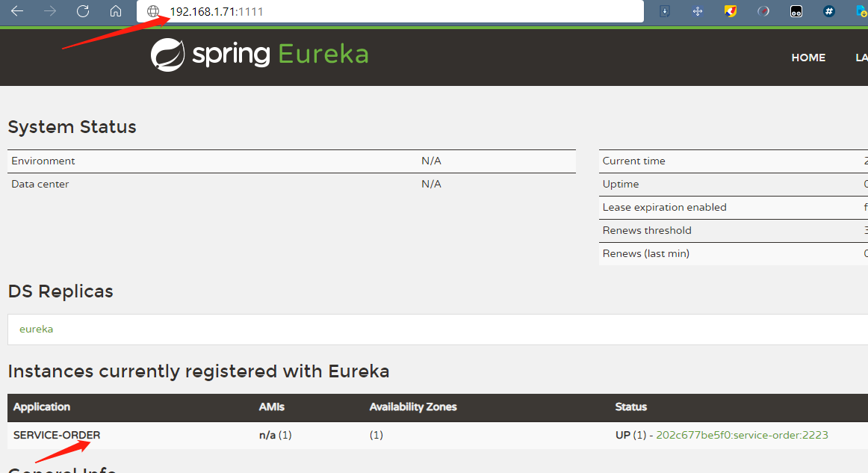Click the Lease expiration enabled label
This screenshot has height=473, width=868.
[664, 207]
